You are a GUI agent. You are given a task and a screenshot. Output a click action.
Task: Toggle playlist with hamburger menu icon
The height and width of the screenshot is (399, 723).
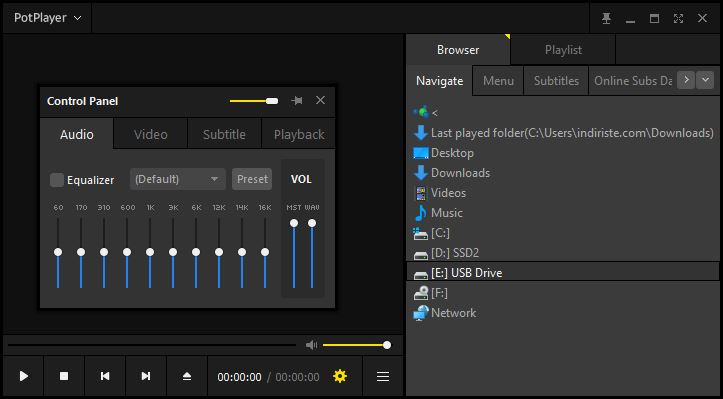[383, 376]
